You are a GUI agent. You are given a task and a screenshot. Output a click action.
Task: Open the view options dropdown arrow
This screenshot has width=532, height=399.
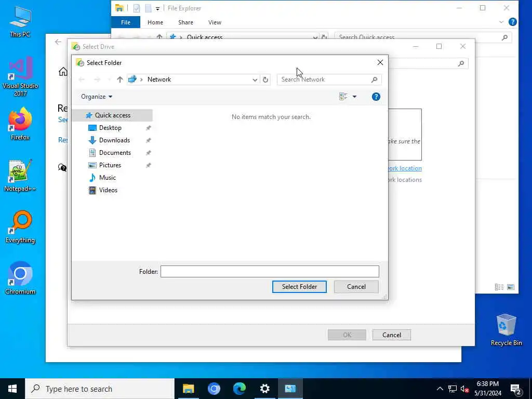click(x=354, y=97)
